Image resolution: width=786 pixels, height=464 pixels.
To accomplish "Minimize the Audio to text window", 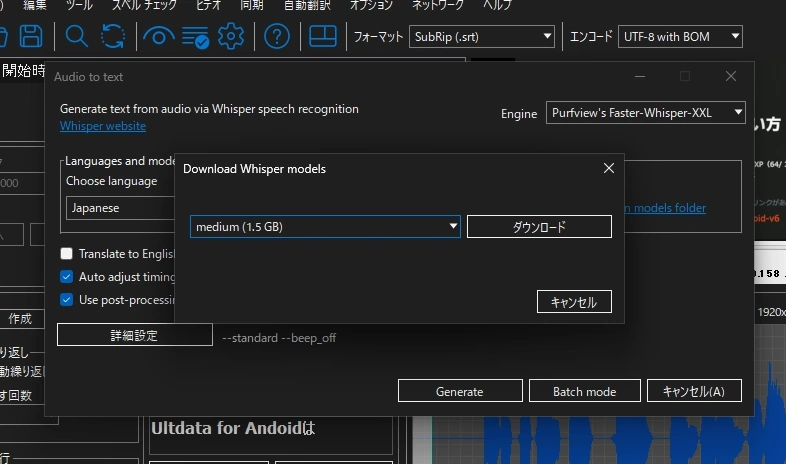I will (640, 76).
